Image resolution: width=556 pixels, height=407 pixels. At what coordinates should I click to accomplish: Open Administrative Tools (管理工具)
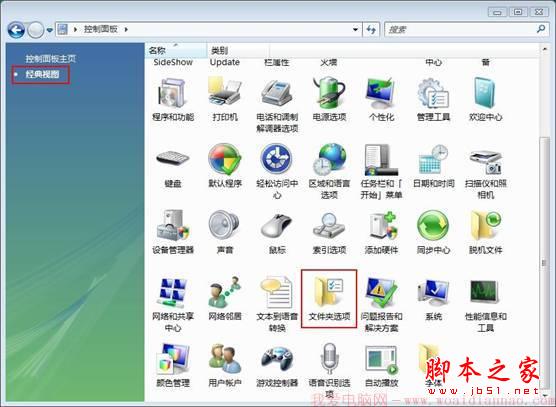(433, 100)
